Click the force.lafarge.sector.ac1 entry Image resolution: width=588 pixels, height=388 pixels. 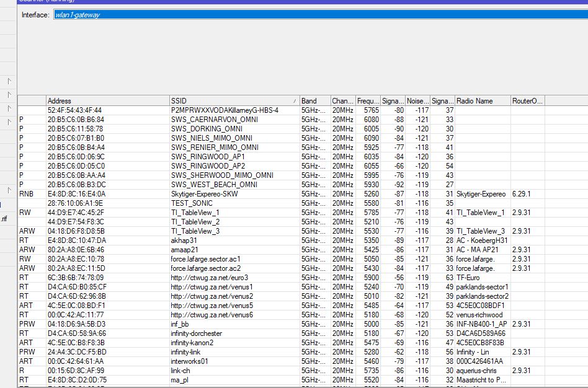click(205, 259)
